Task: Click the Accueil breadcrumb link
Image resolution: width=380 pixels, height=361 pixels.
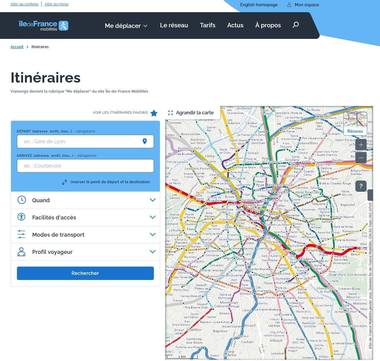Action: 17,47
